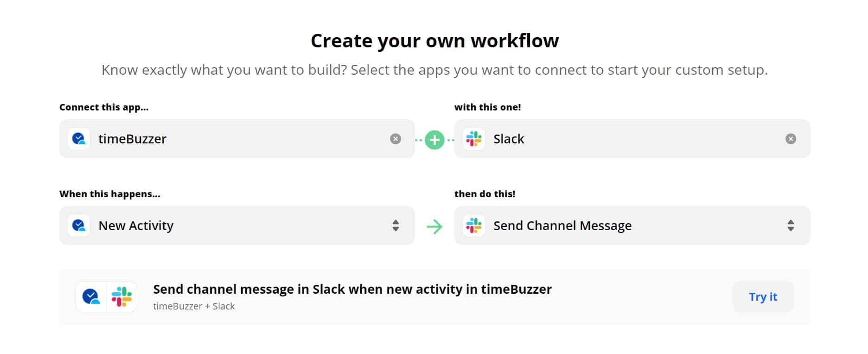Open the Send channel message in Slack workflow title
The height and width of the screenshot is (354, 868).
point(352,289)
